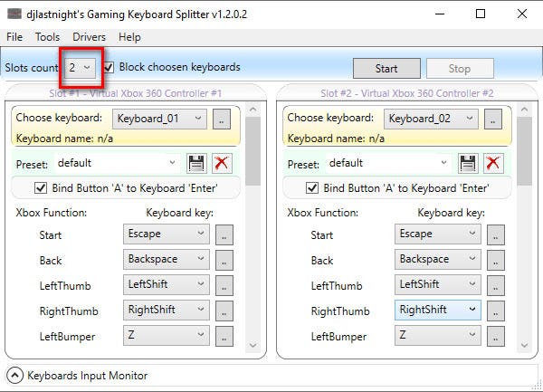The image size is (543, 392).
Task: Click detect-key button for Slot #1 Back
Action: coord(224,260)
